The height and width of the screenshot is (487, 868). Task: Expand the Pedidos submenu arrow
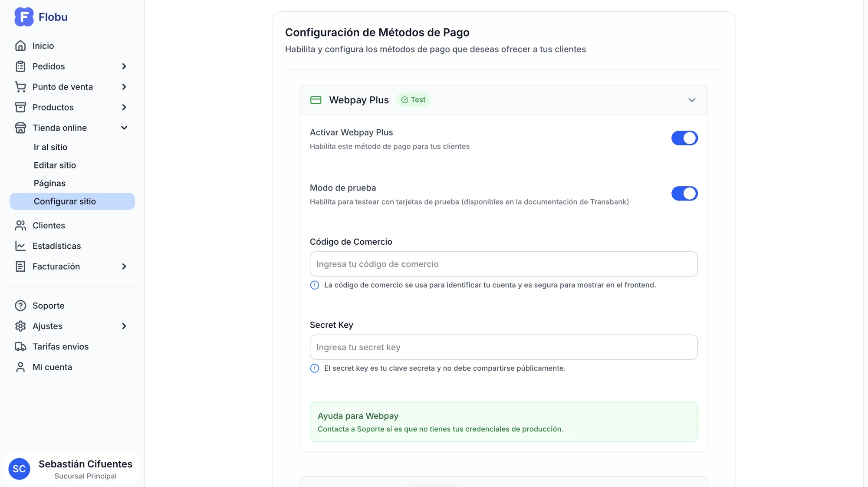124,66
